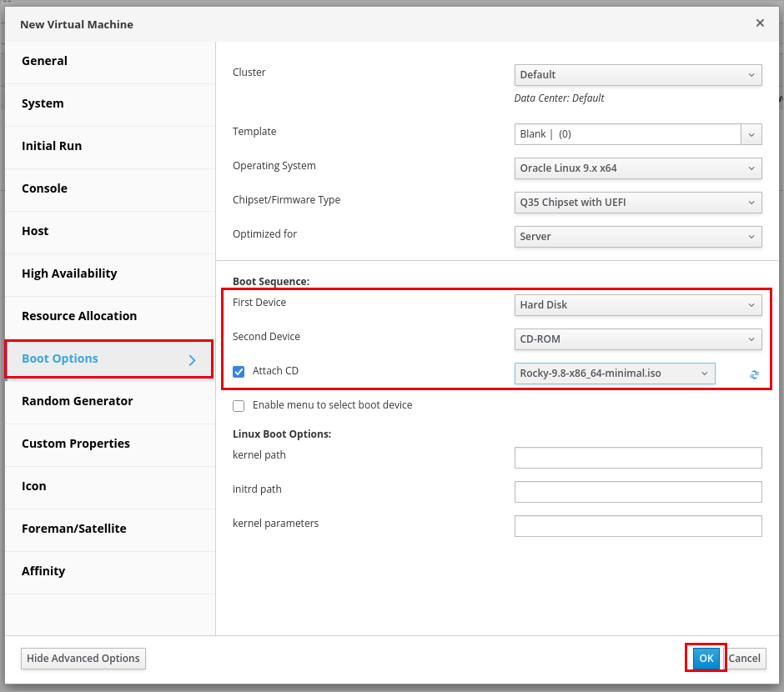Change the Chipset/Firmware Type dropdown

(x=638, y=203)
